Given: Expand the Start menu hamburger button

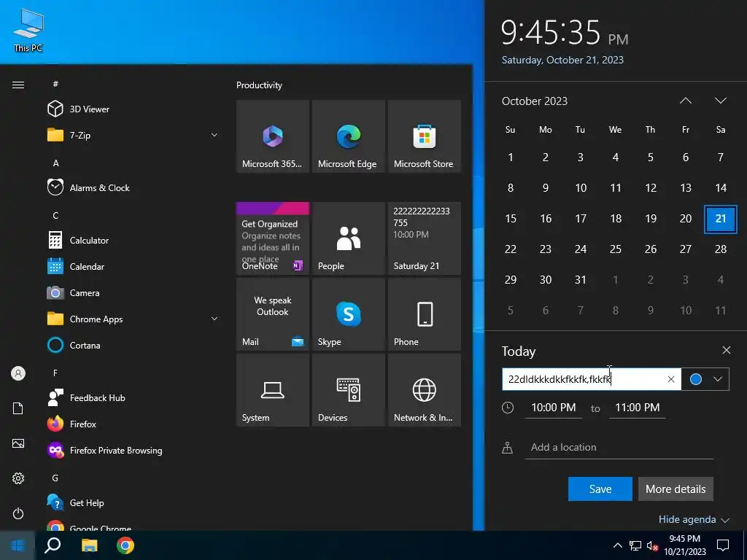Looking at the screenshot, I should coord(18,85).
